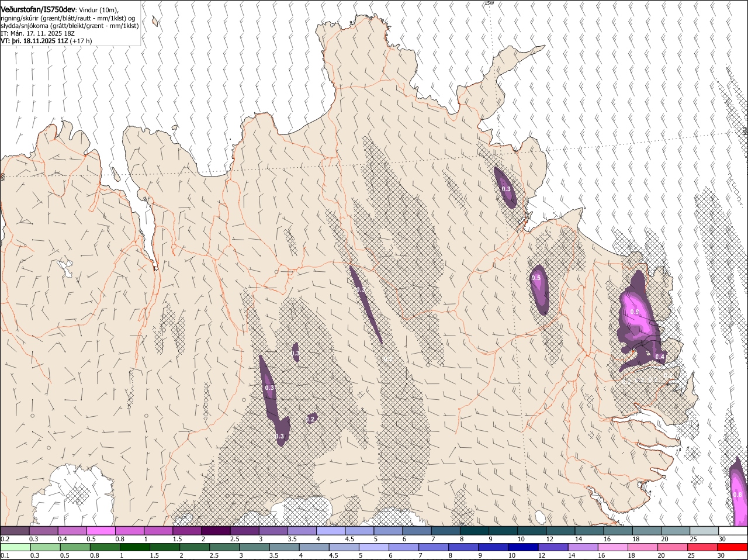Select the 14 light purple swatch in rain legend
The image size is (748, 560).
coord(583,547)
